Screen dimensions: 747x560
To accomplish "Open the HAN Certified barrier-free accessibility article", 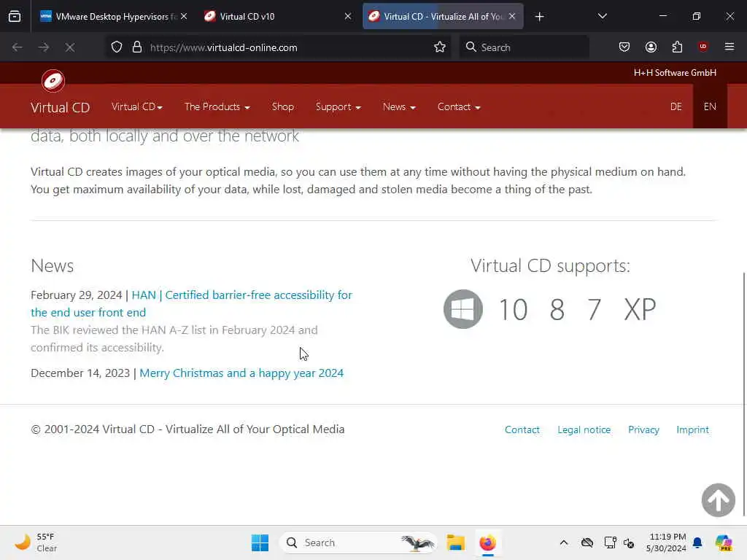I will [192, 303].
